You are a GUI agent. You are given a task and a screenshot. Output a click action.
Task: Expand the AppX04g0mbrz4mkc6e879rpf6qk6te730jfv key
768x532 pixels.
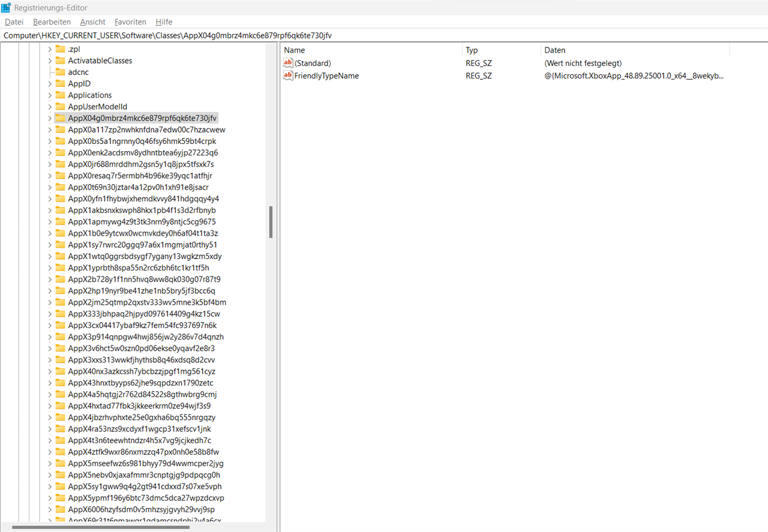(50, 118)
